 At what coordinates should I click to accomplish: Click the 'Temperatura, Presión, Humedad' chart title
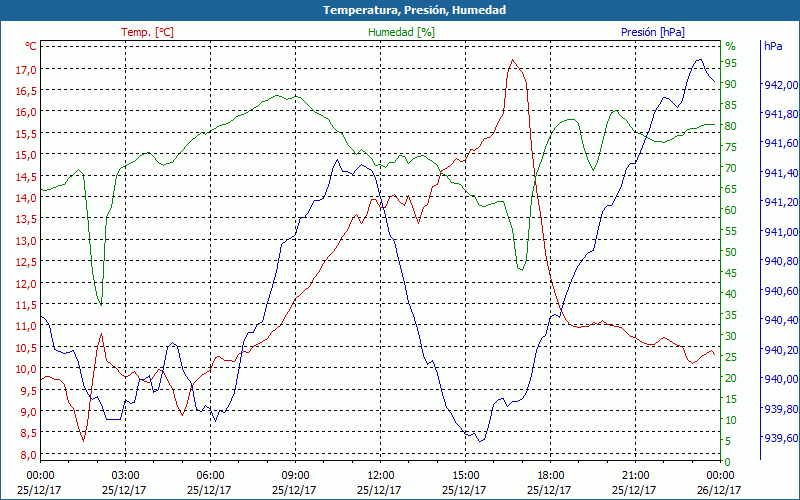click(414, 10)
